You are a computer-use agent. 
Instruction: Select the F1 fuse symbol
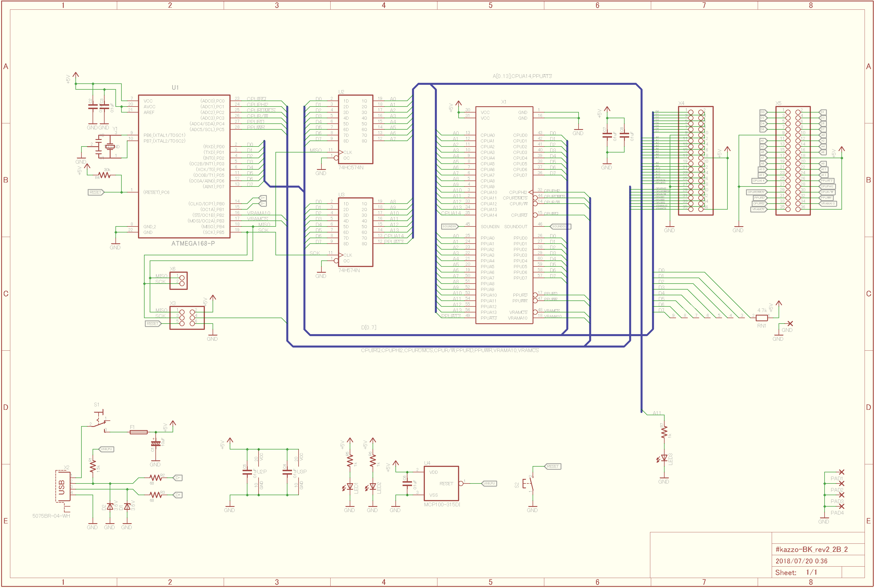pos(138,432)
